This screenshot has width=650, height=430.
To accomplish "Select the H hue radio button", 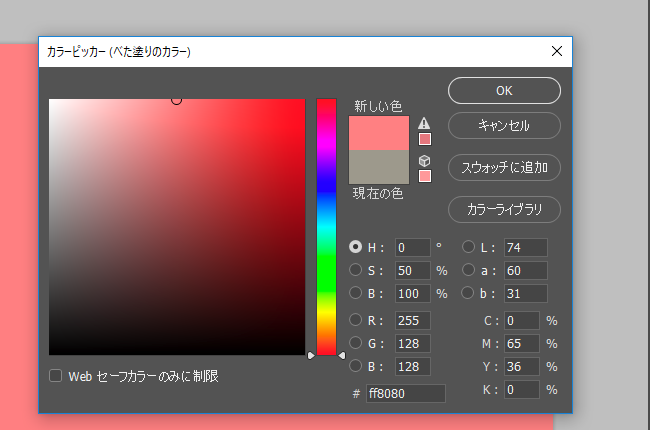I will pos(355,247).
